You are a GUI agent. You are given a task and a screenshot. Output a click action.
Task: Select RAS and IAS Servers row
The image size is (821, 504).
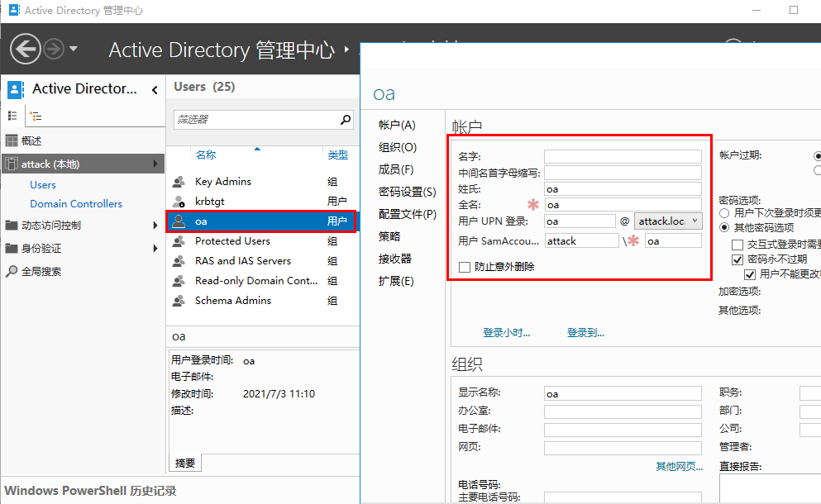click(x=262, y=260)
